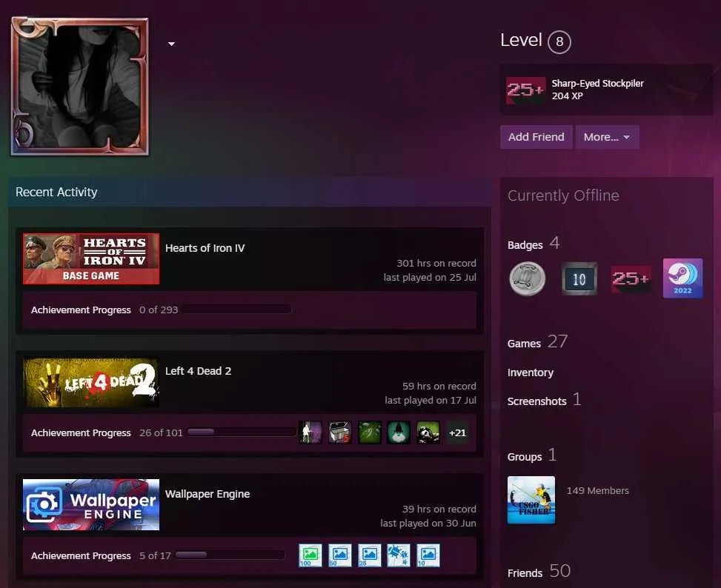
Task: Click the 'Recent Activity' header
Action: [x=56, y=192]
